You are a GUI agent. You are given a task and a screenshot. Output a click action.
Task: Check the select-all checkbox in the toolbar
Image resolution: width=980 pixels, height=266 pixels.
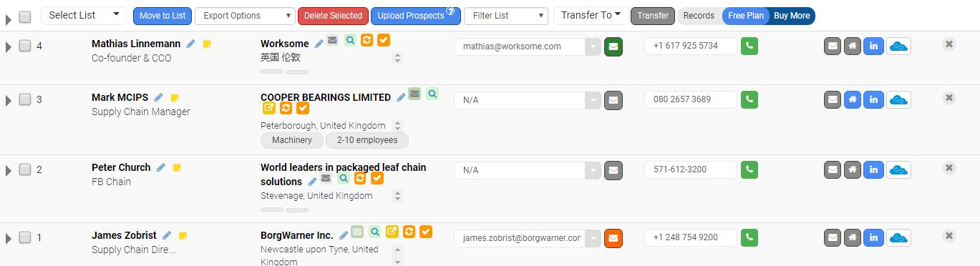click(x=24, y=16)
